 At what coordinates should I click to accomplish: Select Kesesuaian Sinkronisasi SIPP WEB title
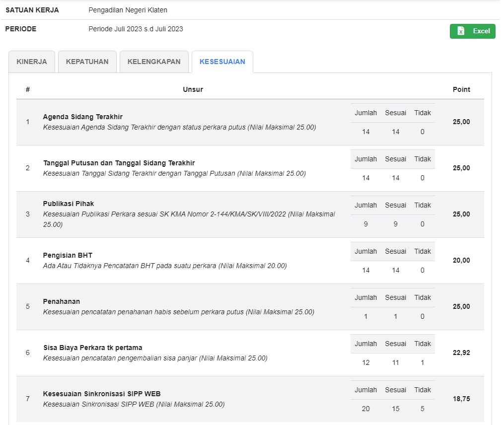click(x=101, y=394)
